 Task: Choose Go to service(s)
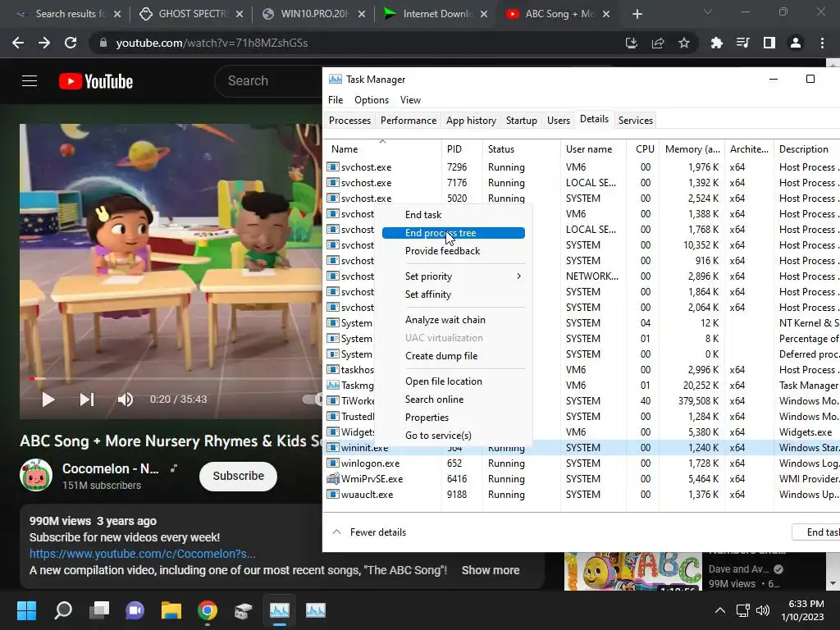(453, 436)
